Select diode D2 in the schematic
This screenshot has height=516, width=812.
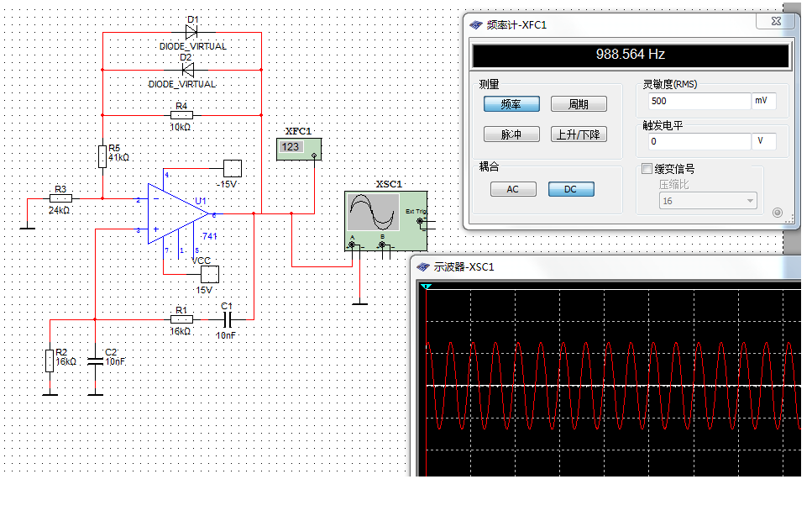click(x=187, y=70)
